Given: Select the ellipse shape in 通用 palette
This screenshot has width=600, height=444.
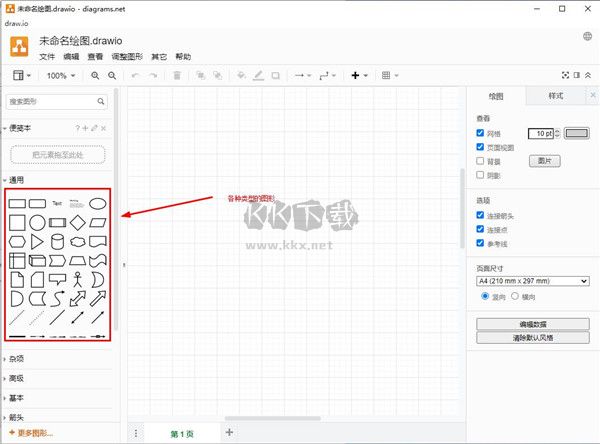Looking at the screenshot, I should pyautogui.click(x=98, y=204).
